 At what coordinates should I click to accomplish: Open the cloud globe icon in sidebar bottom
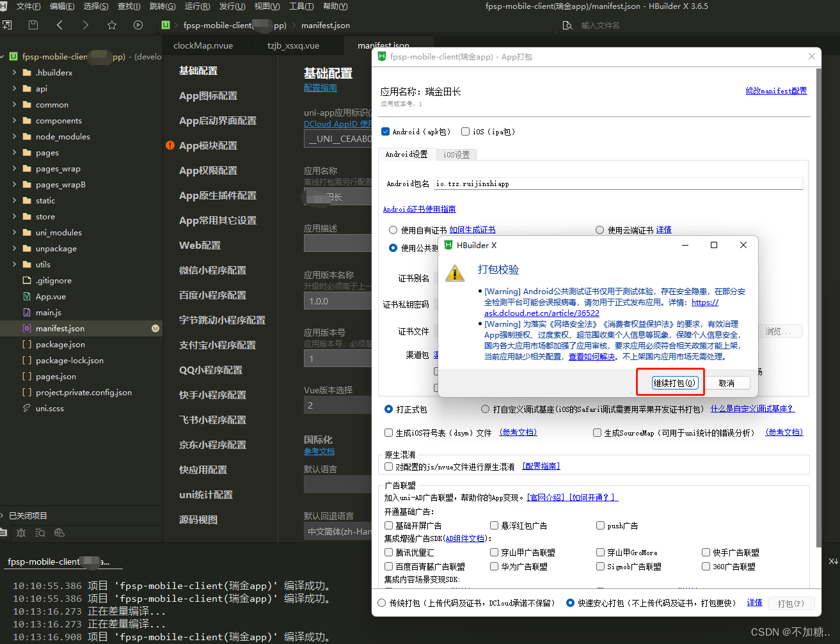(59, 533)
